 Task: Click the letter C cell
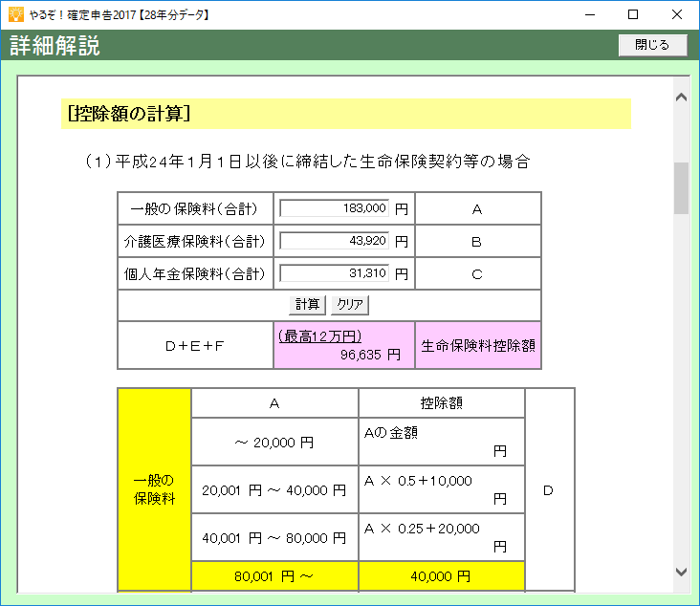coord(478,274)
